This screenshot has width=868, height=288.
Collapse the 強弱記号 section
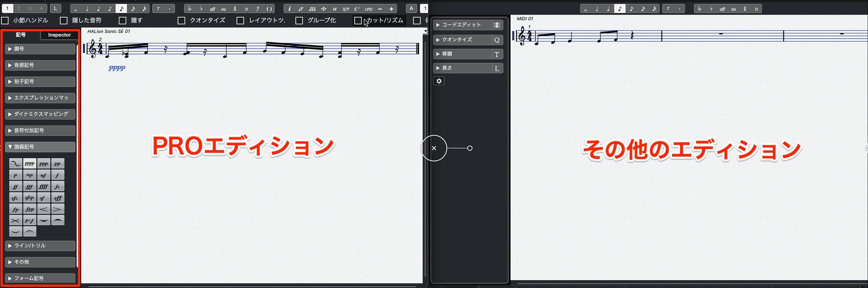pyautogui.click(x=40, y=147)
